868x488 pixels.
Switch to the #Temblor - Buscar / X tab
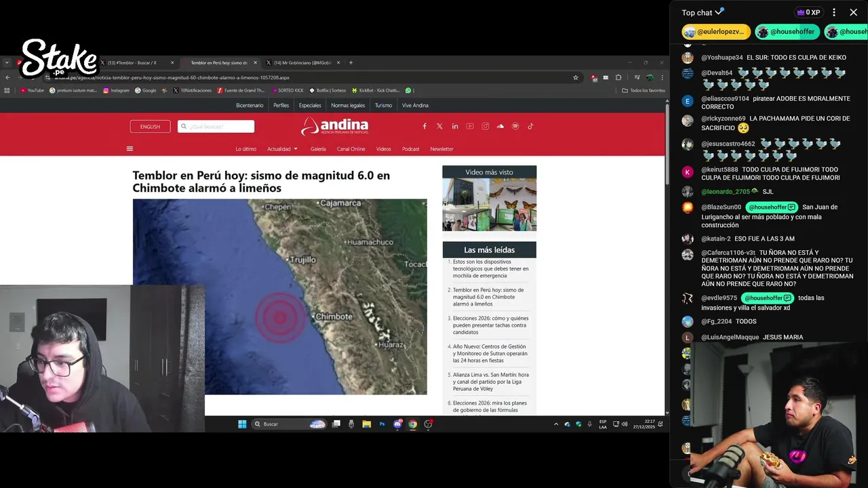138,62
